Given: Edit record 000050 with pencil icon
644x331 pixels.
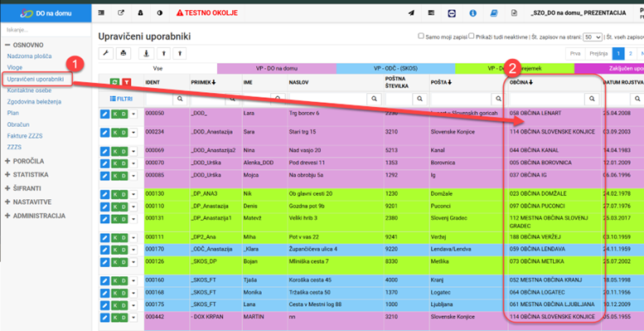Looking at the screenshot, I should click(104, 114).
